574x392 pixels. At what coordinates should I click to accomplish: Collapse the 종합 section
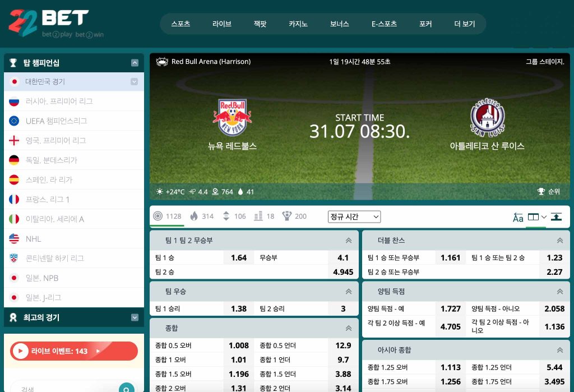point(349,328)
